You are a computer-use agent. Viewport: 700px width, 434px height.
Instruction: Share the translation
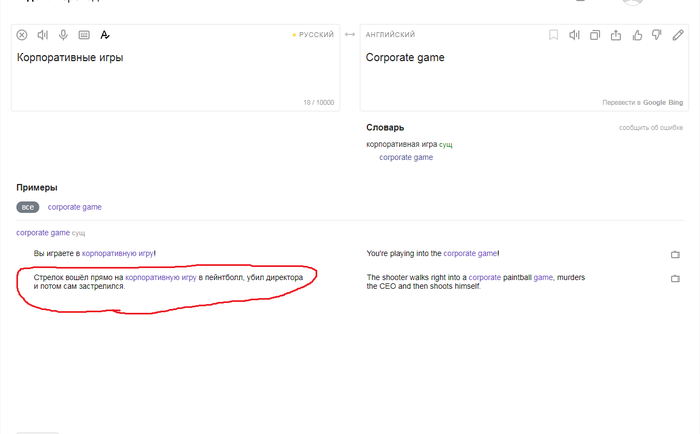616,35
